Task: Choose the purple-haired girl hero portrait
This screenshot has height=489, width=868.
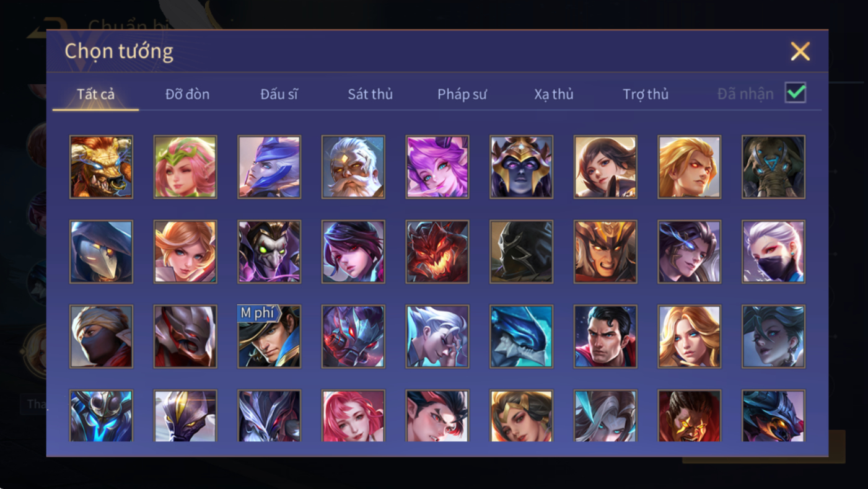Action: coord(437,167)
